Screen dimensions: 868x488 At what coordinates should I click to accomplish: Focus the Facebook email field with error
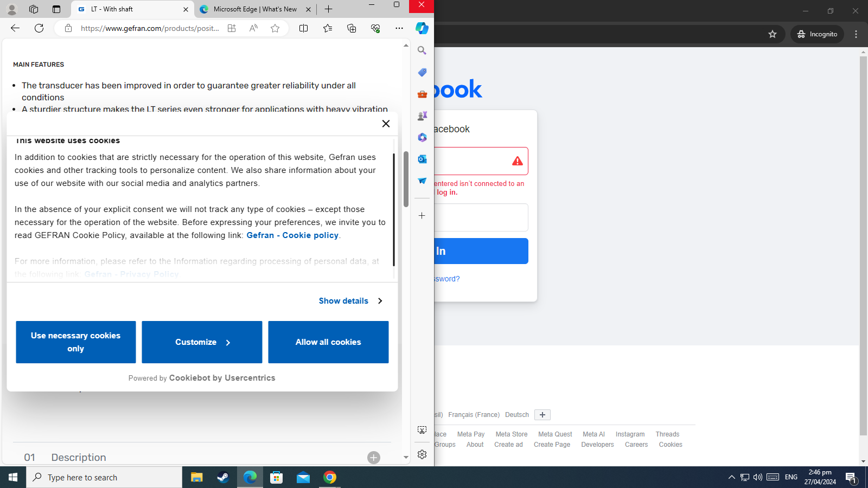point(481,161)
